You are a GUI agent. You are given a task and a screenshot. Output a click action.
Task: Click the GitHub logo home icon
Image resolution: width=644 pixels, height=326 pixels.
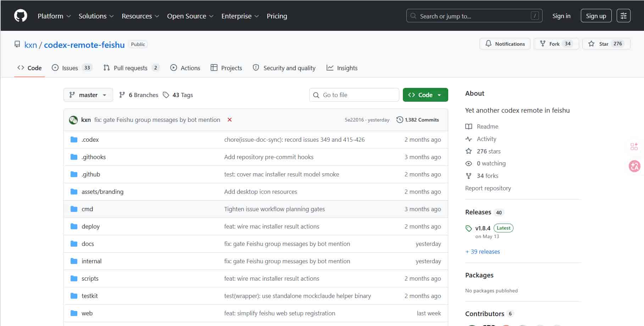21,16
